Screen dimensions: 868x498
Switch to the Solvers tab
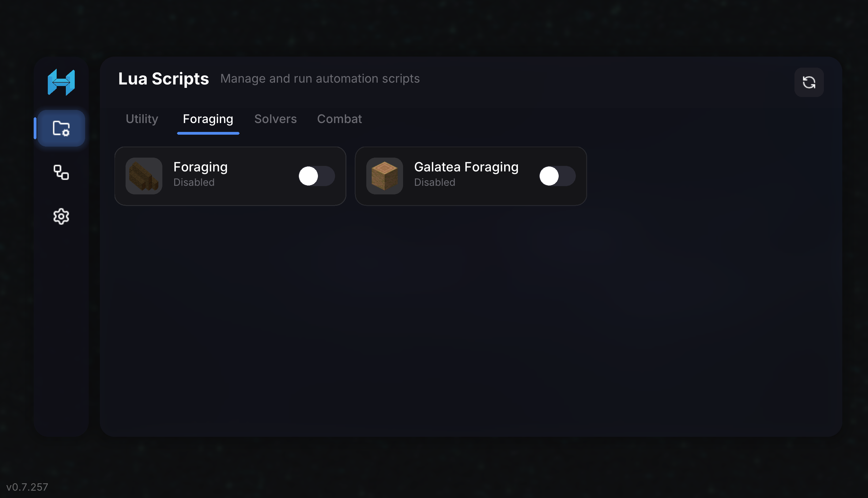pyautogui.click(x=275, y=119)
